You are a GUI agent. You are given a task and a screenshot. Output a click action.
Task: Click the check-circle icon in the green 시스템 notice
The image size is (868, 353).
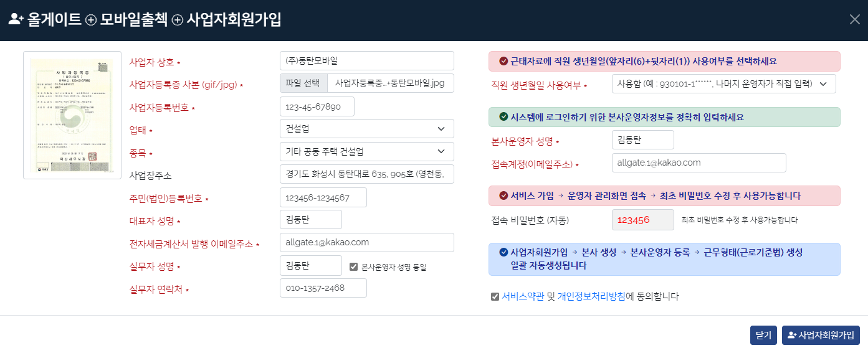click(x=503, y=117)
